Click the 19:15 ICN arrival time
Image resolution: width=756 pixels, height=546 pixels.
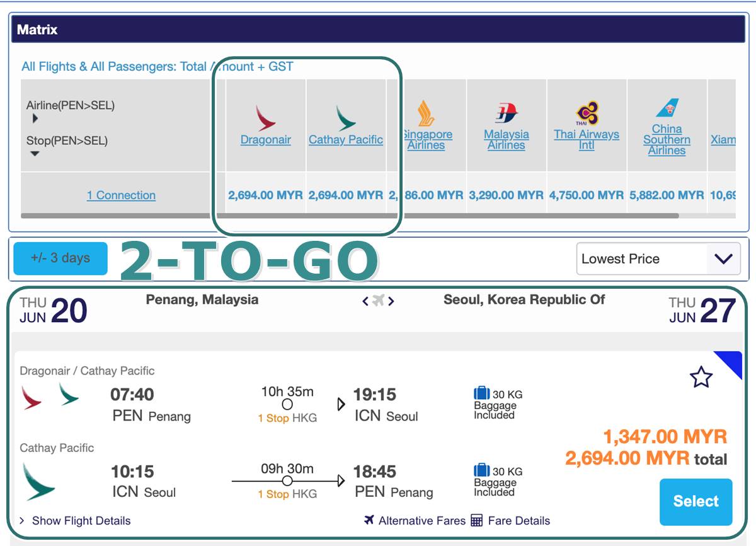click(375, 395)
